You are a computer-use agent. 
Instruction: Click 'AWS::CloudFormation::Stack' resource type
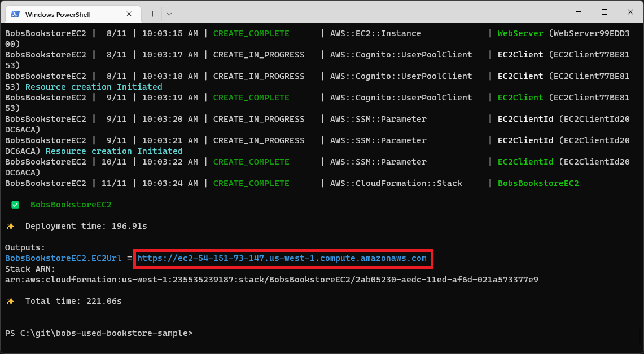coord(396,183)
